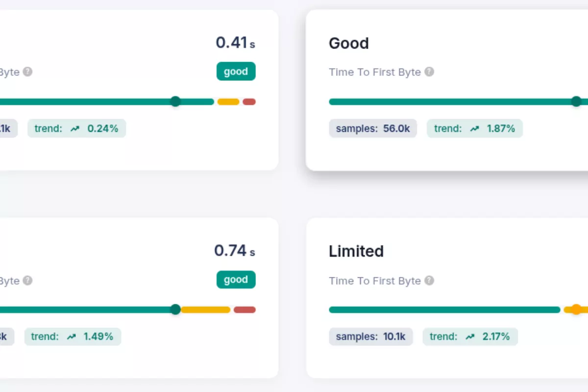Expand the samples 10.1k chip on the Limited card
The image size is (588, 392).
[370, 337]
